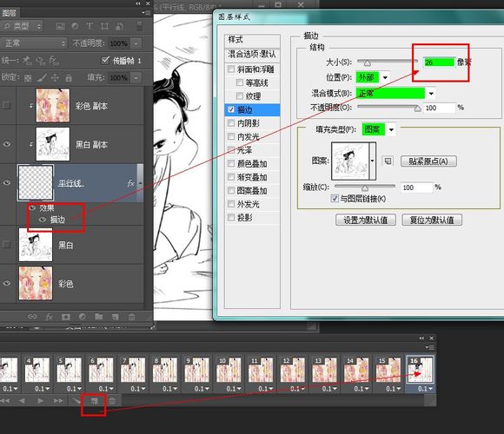
Task: Toggle the 与图层链接 checkbox
Action: click(335, 199)
